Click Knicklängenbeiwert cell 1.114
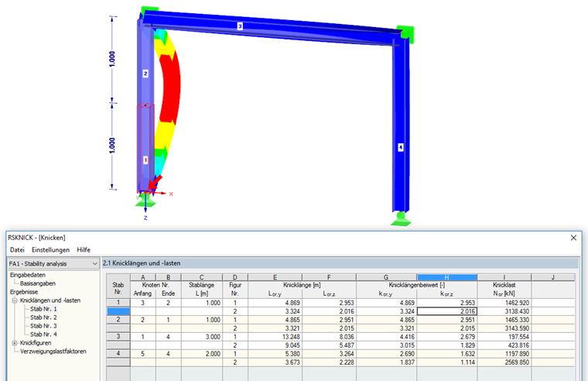This screenshot has height=381, width=588. tap(447, 362)
